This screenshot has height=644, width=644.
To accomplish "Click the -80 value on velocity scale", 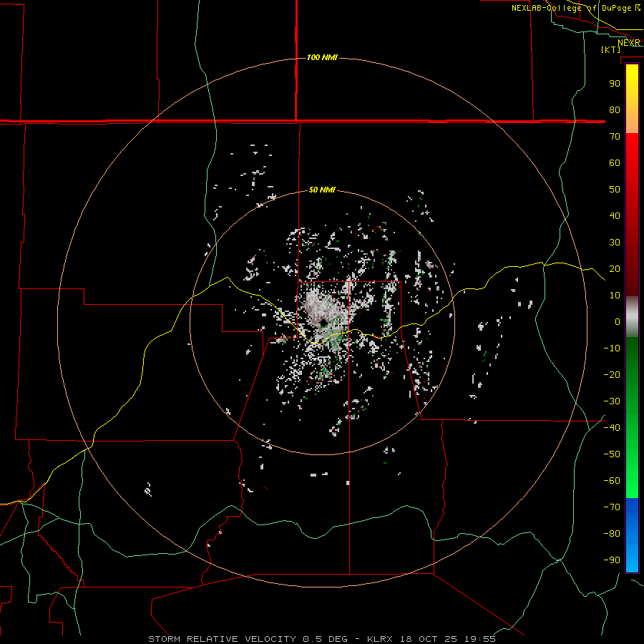I will pyautogui.click(x=612, y=534).
